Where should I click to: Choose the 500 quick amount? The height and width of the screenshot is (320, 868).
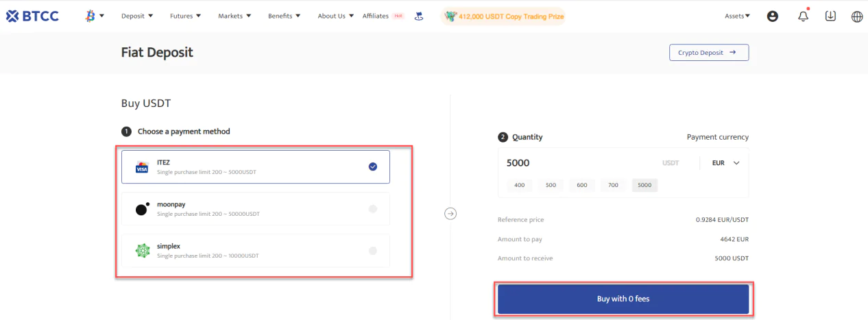[551, 185]
